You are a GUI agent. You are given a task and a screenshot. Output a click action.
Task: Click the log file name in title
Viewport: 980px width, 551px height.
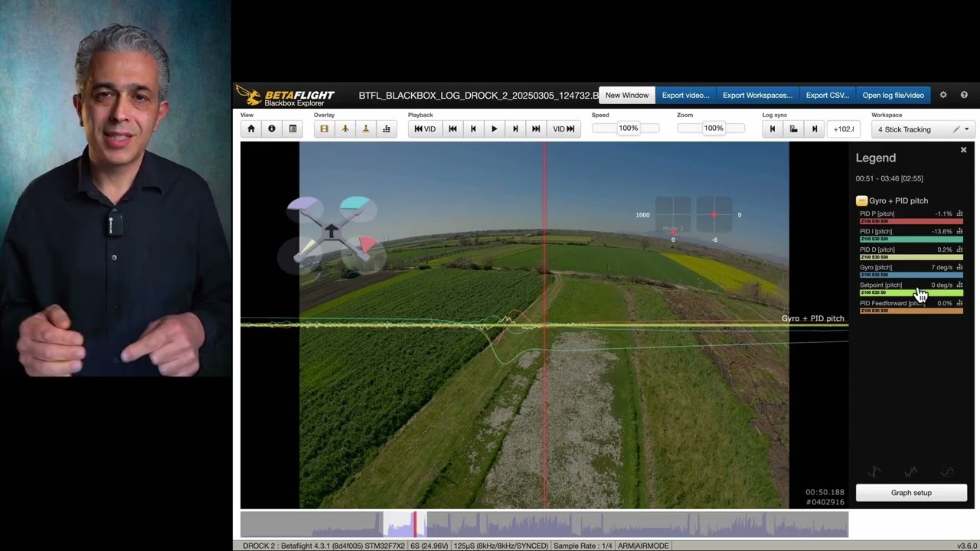click(479, 96)
